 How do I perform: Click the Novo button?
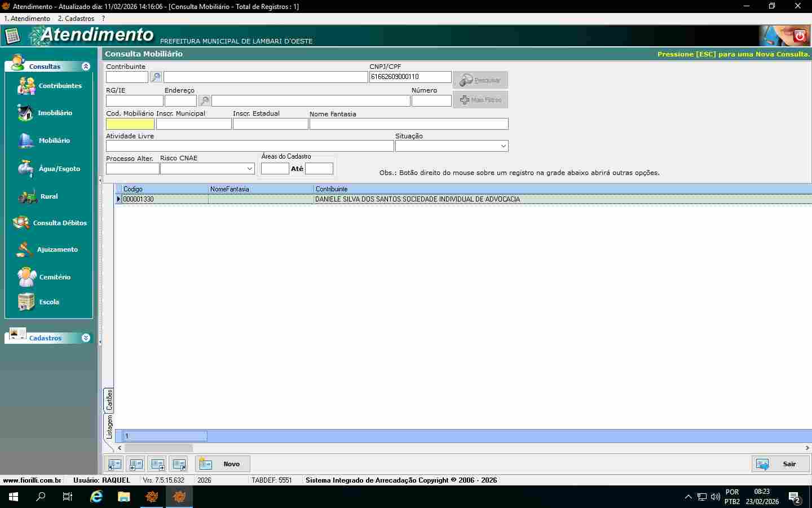click(223, 464)
